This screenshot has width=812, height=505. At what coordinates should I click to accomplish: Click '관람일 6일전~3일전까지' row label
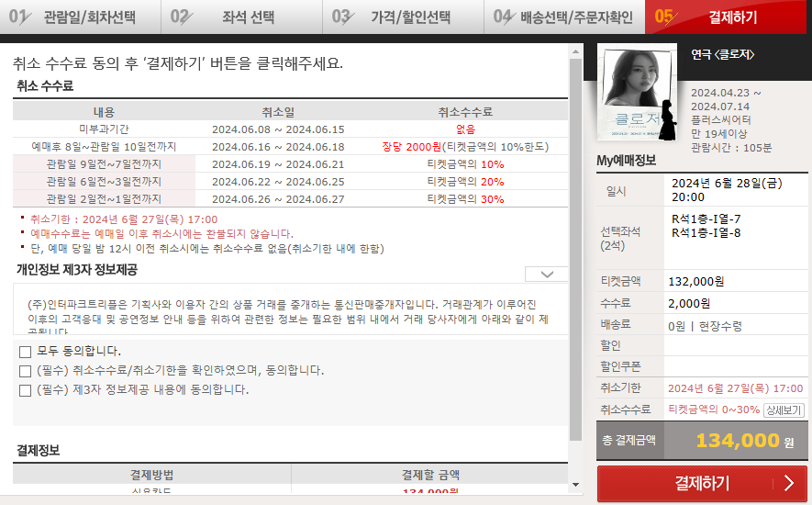104,182
